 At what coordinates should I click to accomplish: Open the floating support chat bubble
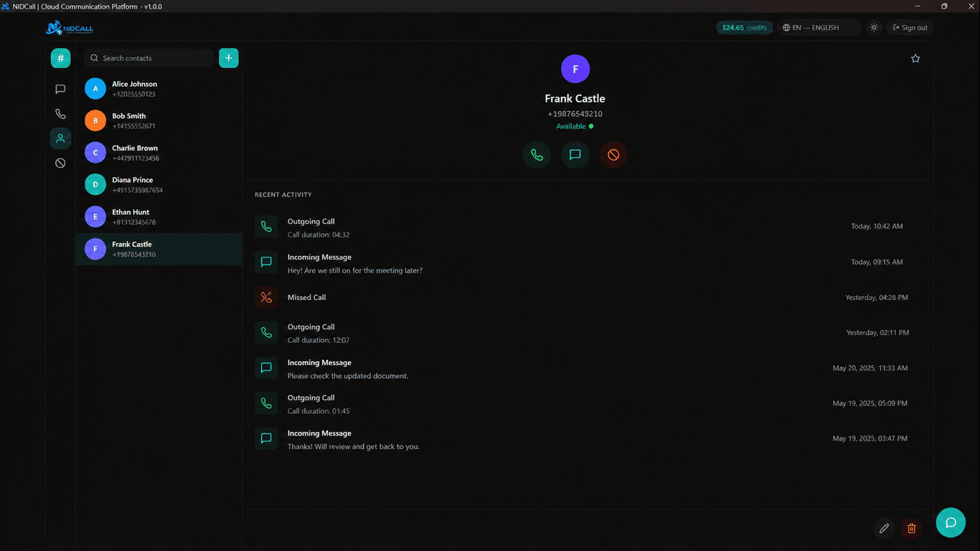951,522
